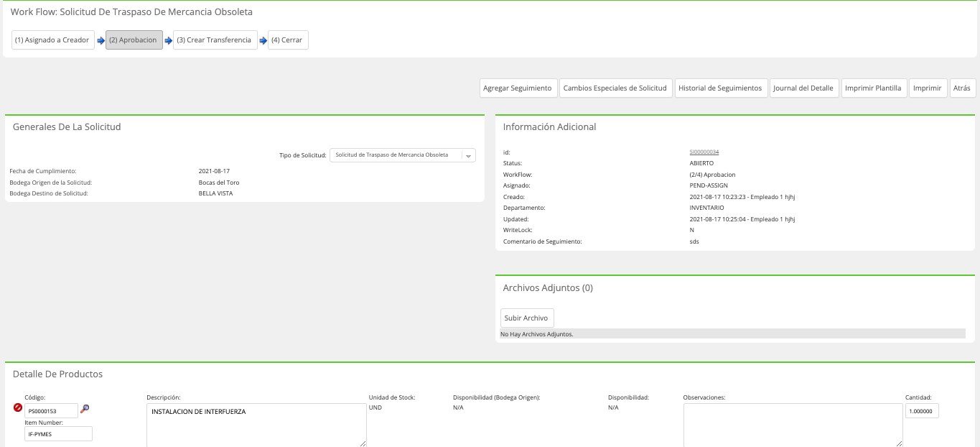Open Journal del Detalle
The width and height of the screenshot is (980, 447).
pos(804,88)
